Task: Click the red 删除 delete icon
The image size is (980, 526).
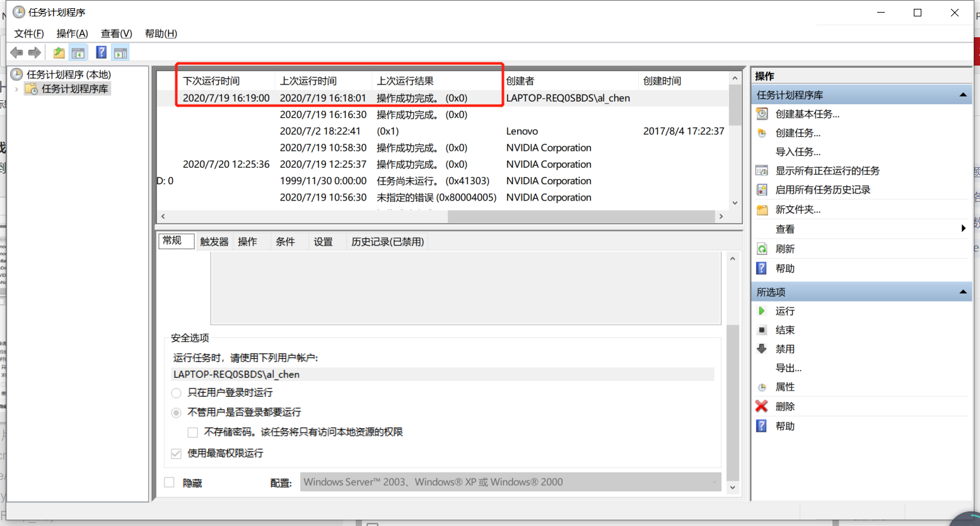Action: 761,406
